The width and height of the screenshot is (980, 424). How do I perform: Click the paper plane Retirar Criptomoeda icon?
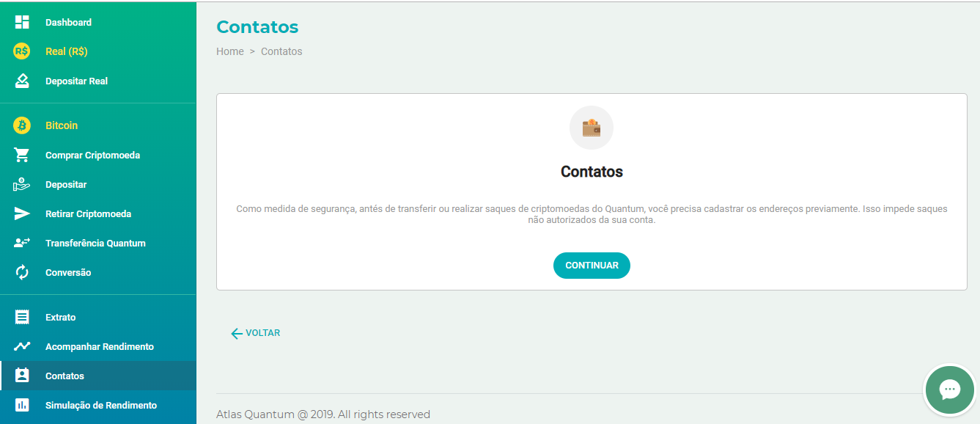tap(22, 214)
